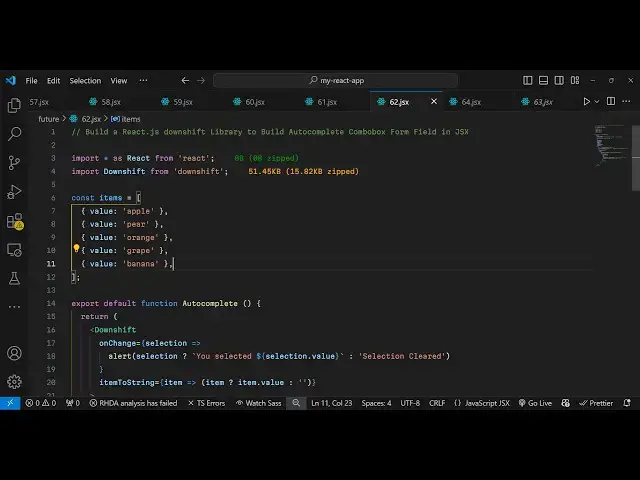Show errors and warnings count

pyautogui.click(x=40, y=403)
